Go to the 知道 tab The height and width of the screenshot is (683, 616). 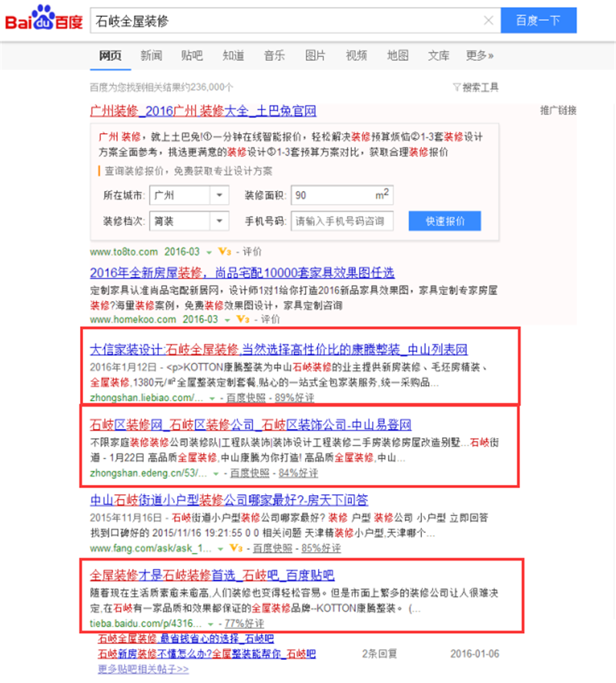[233, 55]
